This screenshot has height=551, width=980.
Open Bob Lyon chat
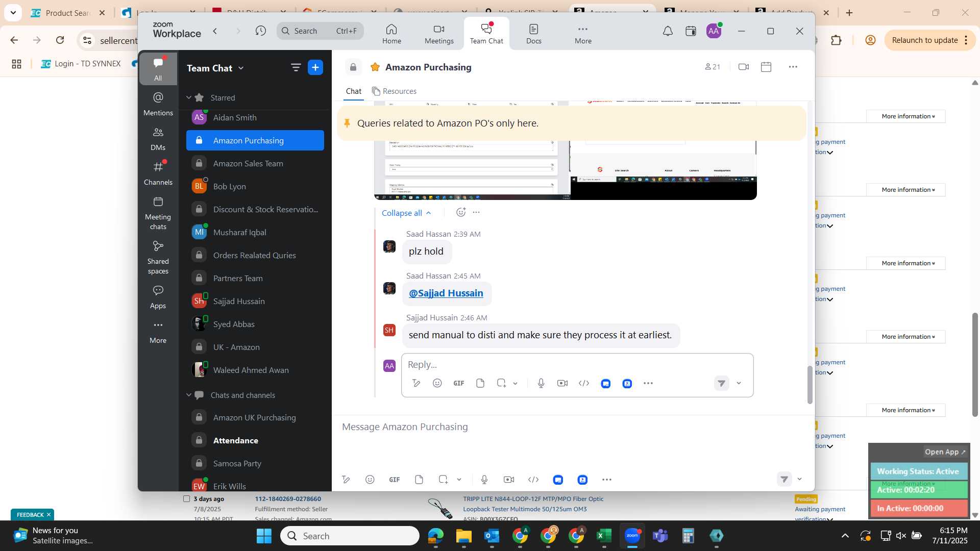pos(255,186)
